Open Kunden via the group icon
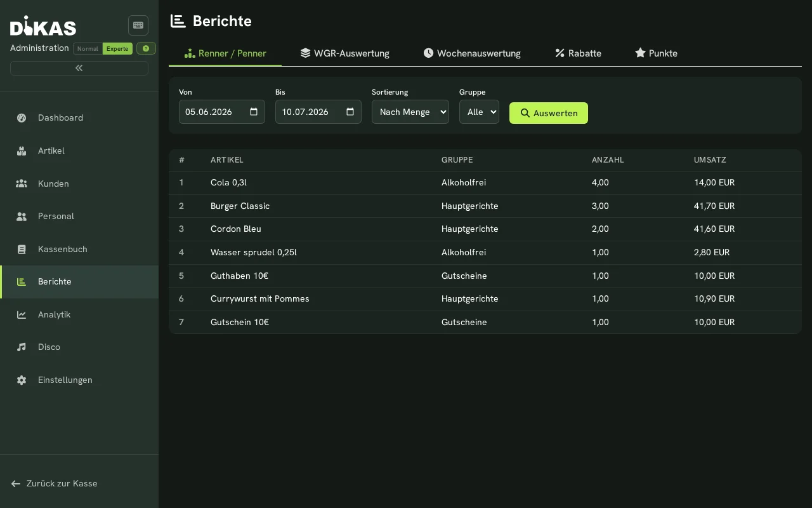This screenshot has height=508, width=812. coord(22,184)
